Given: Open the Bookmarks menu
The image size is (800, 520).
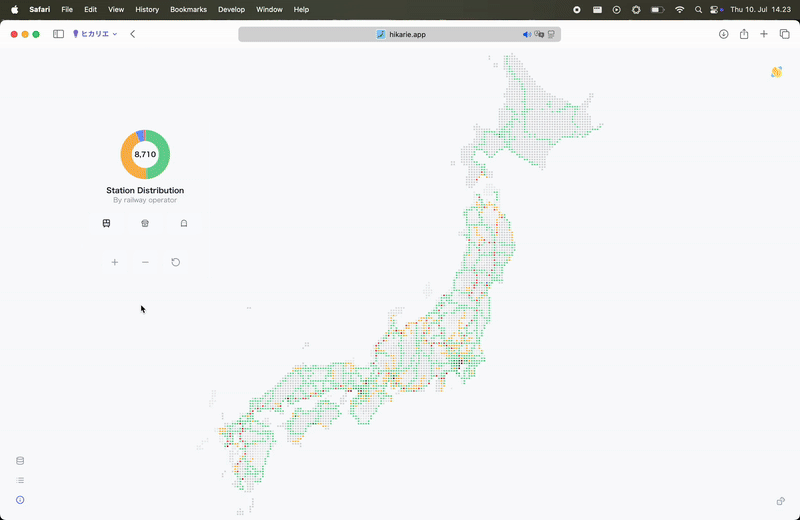Looking at the screenshot, I should pyautogui.click(x=188, y=9).
